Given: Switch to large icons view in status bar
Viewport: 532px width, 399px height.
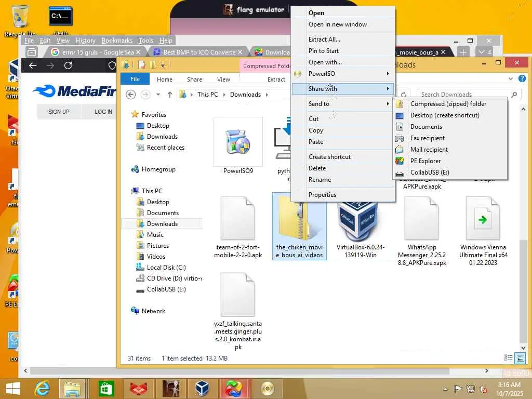Looking at the screenshot, I should coord(520,358).
